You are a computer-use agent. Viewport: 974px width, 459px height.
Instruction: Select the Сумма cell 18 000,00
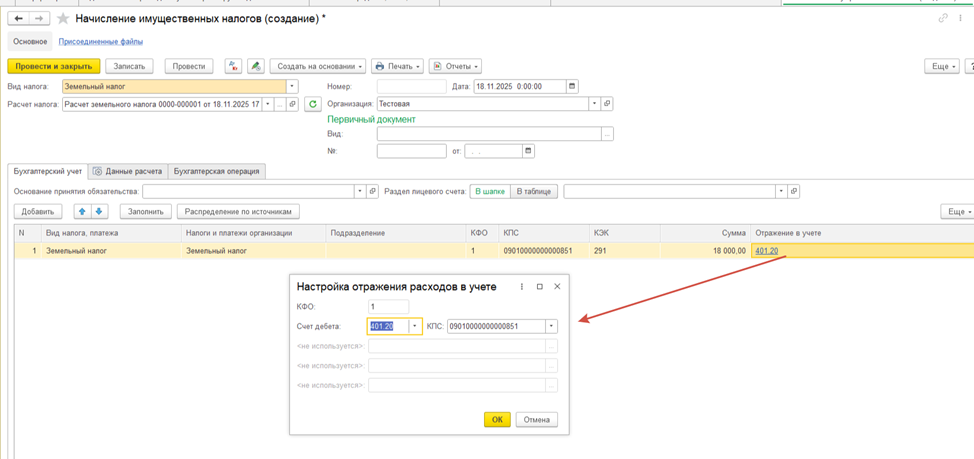click(705, 251)
